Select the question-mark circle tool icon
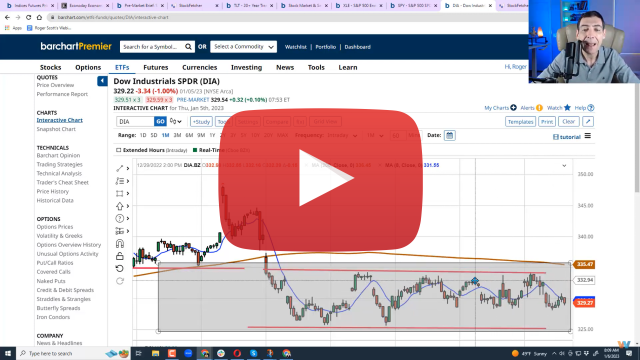 click(x=120, y=218)
